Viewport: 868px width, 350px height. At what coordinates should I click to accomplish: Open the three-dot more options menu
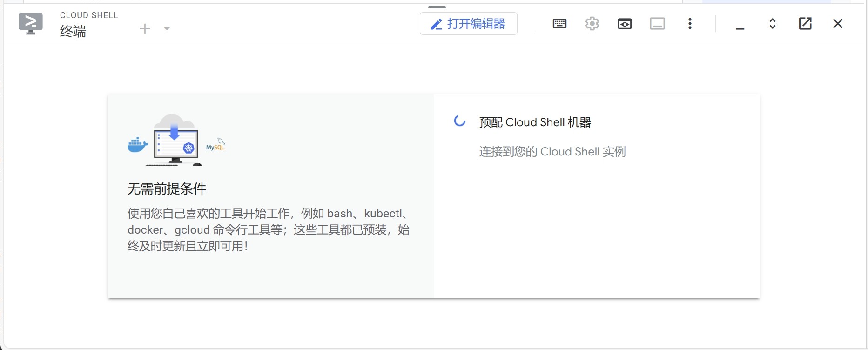point(690,24)
